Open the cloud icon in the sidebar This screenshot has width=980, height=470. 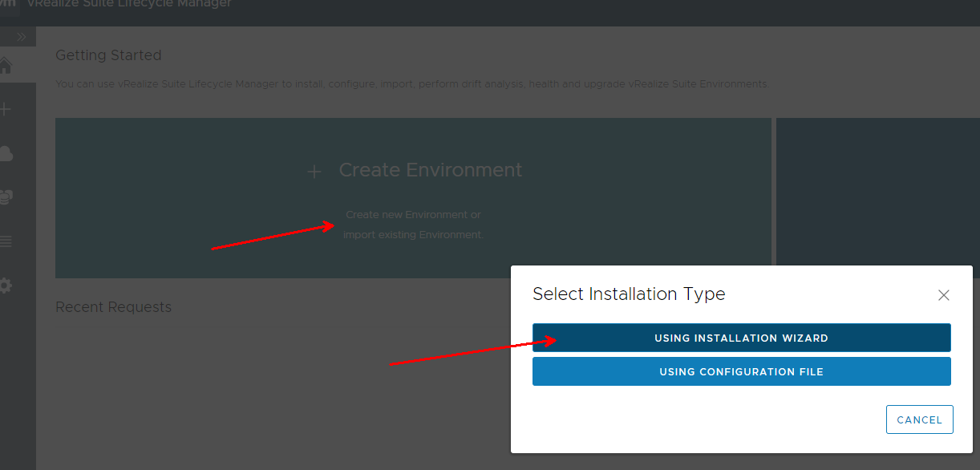[6, 153]
